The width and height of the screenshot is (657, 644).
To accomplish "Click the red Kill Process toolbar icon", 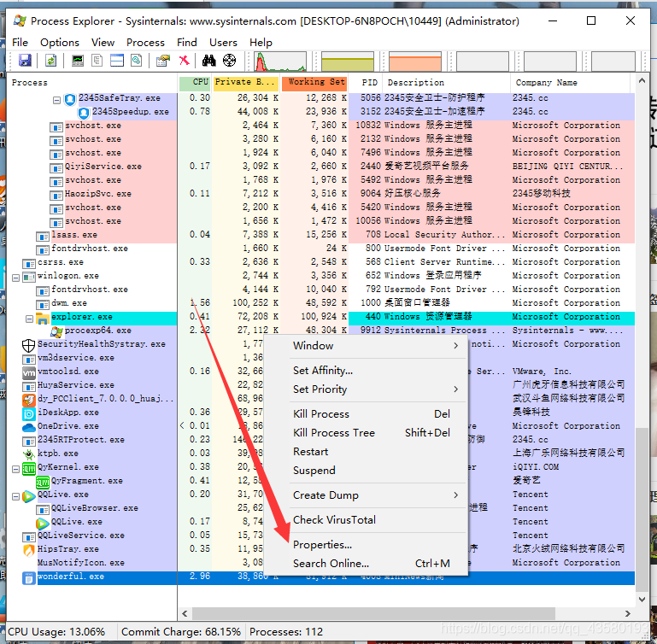I will point(184,61).
